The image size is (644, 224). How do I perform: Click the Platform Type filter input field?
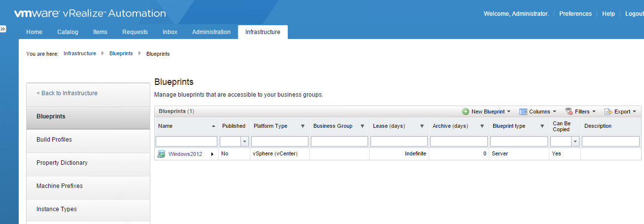[280, 142]
